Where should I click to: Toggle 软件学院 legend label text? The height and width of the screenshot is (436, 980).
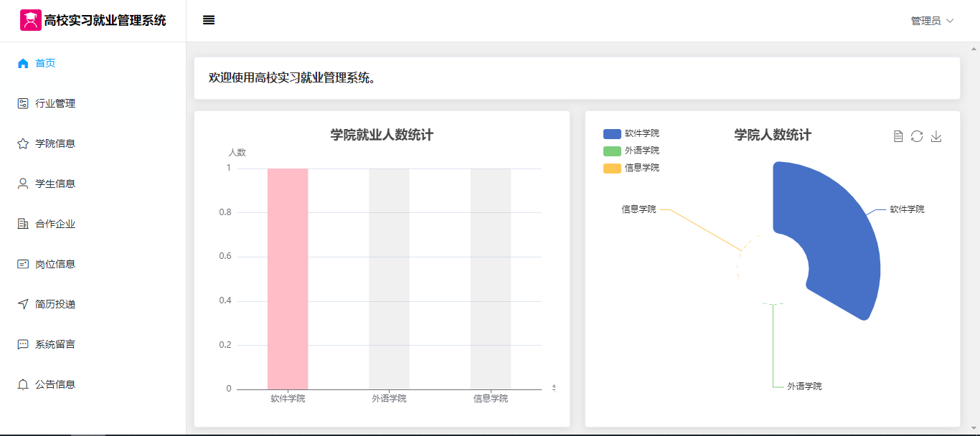coord(642,133)
